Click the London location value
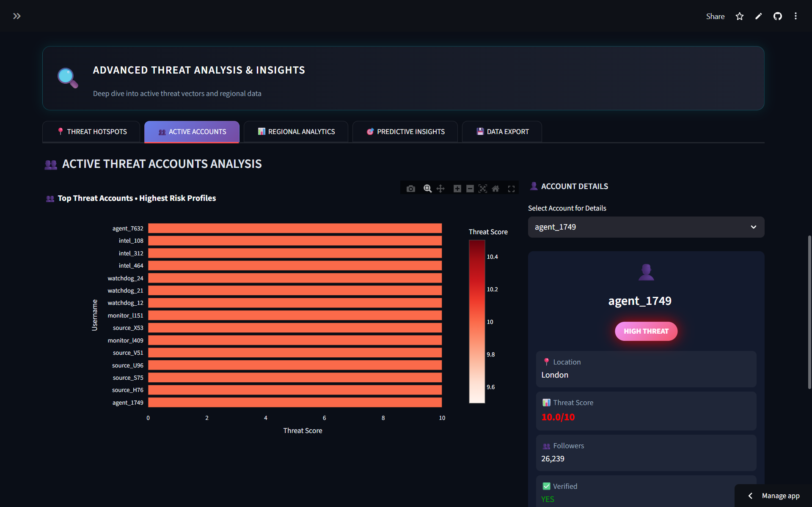Image resolution: width=812 pixels, height=507 pixels. point(555,375)
